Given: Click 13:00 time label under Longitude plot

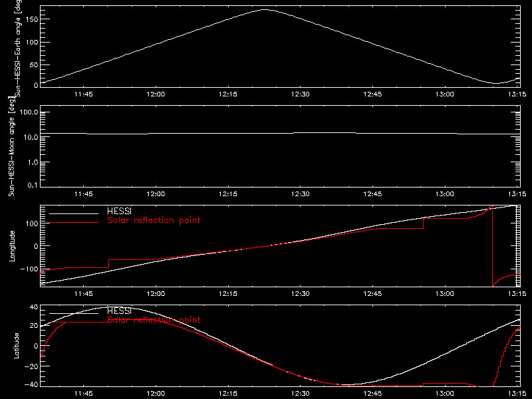Looking at the screenshot, I should 445,293.
